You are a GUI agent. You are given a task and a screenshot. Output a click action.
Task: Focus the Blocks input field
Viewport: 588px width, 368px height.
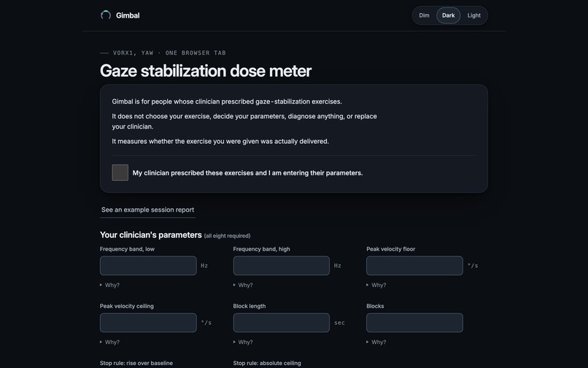pos(414,323)
